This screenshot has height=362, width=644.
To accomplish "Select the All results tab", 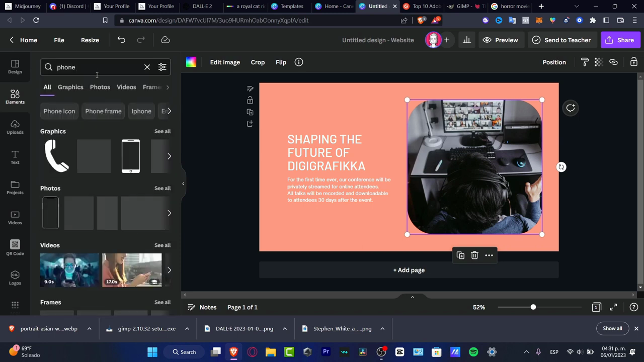I will pyautogui.click(x=47, y=87).
